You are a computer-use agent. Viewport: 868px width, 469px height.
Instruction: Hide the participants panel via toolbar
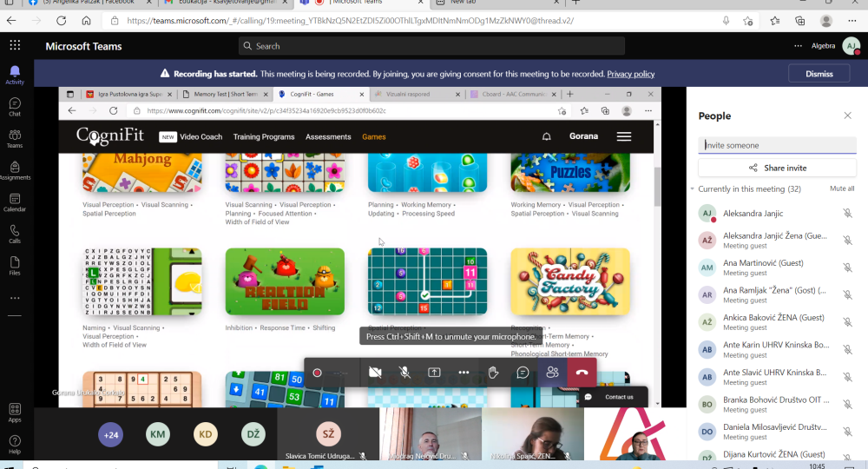pos(552,373)
